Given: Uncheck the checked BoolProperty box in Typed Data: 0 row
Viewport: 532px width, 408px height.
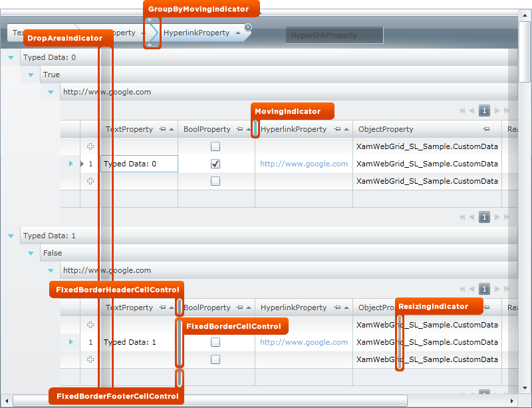Looking at the screenshot, I should coord(215,164).
